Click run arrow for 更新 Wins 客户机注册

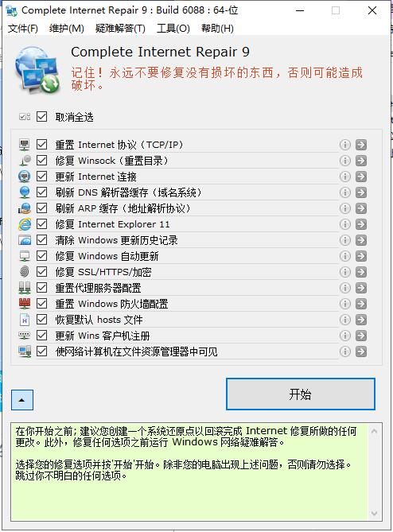click(361, 336)
